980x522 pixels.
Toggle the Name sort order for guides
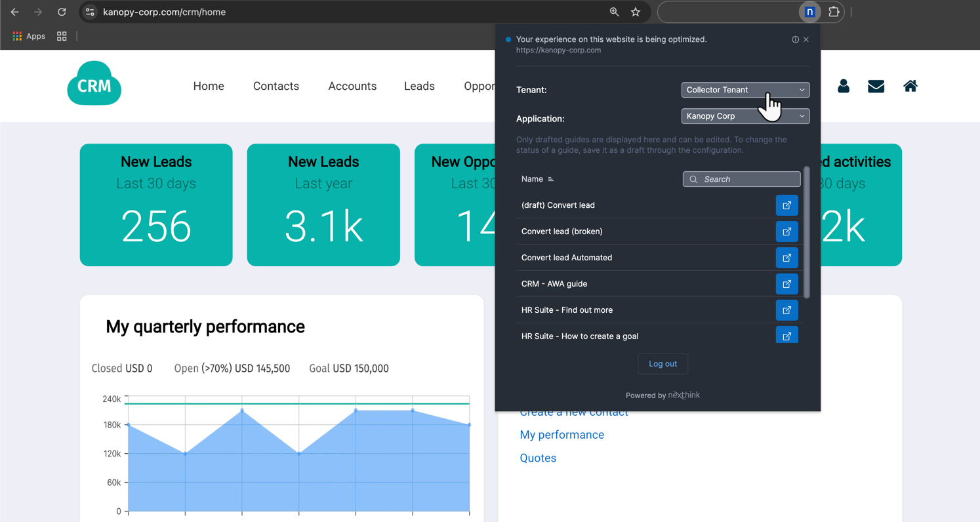(x=550, y=179)
